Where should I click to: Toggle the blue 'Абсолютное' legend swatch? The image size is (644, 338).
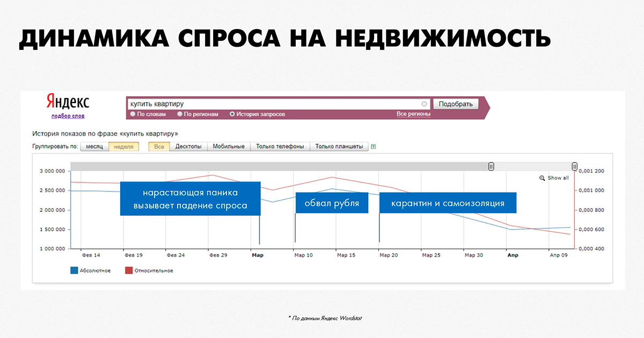click(x=74, y=271)
